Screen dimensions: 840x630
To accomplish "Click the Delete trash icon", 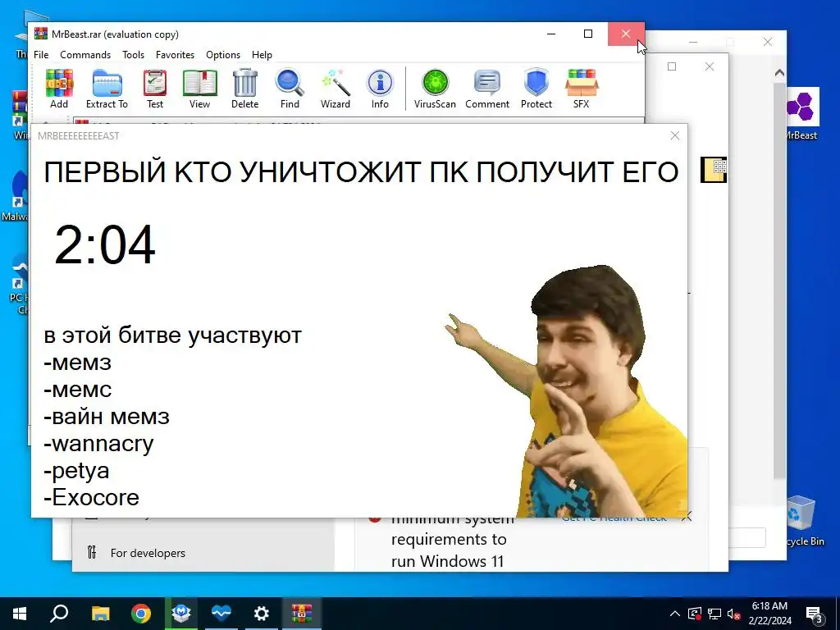I will (244, 89).
